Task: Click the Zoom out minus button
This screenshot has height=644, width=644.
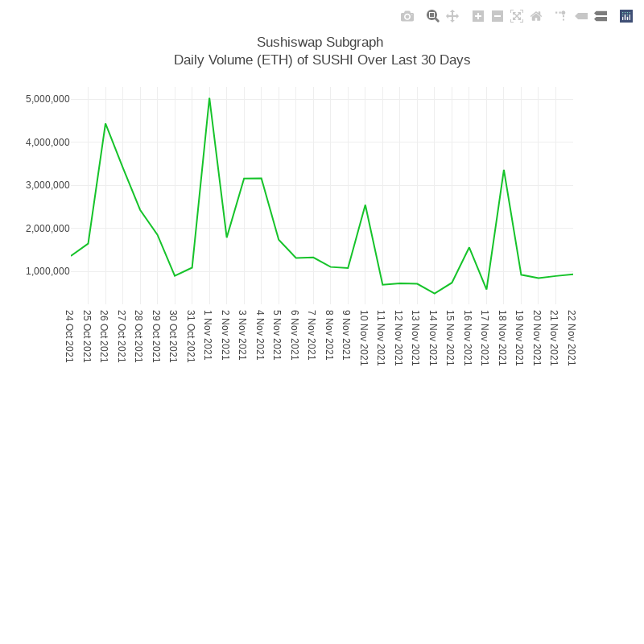Action: click(x=497, y=16)
